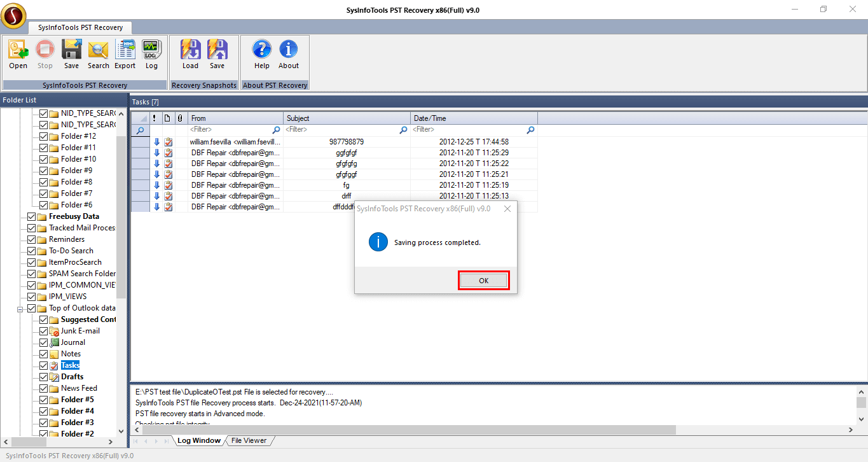Screen dimensions: 868x462
Task: Switch to the File Viewer tab
Action: click(x=249, y=440)
